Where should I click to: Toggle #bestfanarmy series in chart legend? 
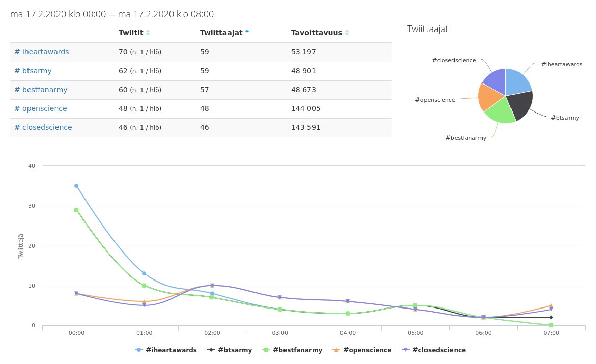tap(293, 350)
